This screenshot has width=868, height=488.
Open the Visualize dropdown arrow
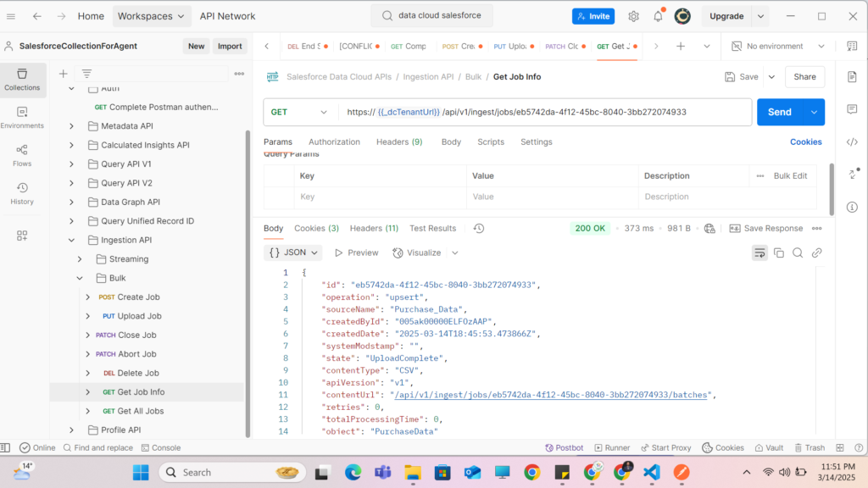coord(455,252)
